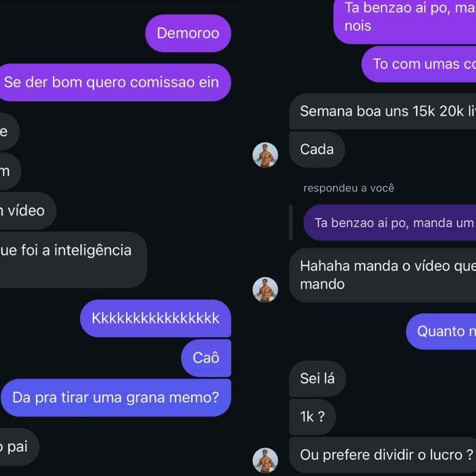The width and height of the screenshot is (476, 476).
Task: Tap the "To com umas co" purple bubble
Action: [419, 64]
